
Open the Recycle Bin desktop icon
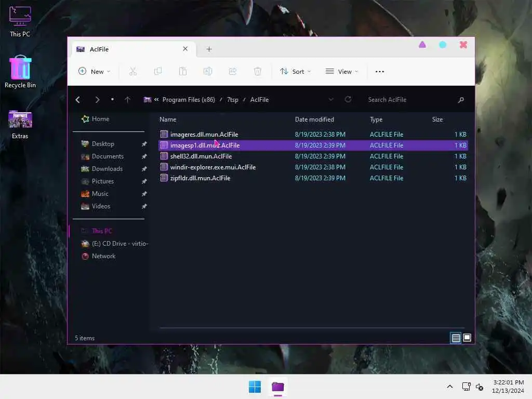tap(20, 72)
